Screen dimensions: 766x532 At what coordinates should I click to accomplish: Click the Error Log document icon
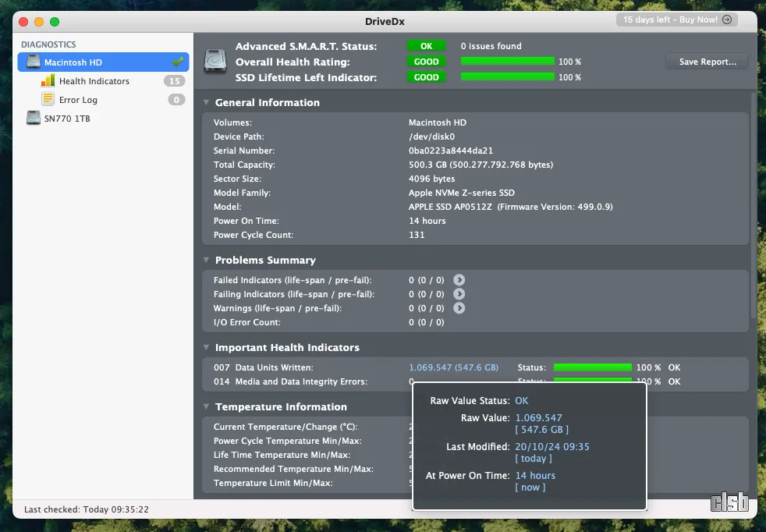tap(48, 100)
